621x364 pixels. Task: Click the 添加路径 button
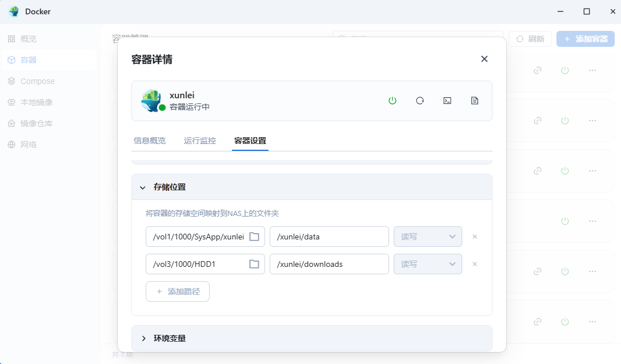[178, 291]
